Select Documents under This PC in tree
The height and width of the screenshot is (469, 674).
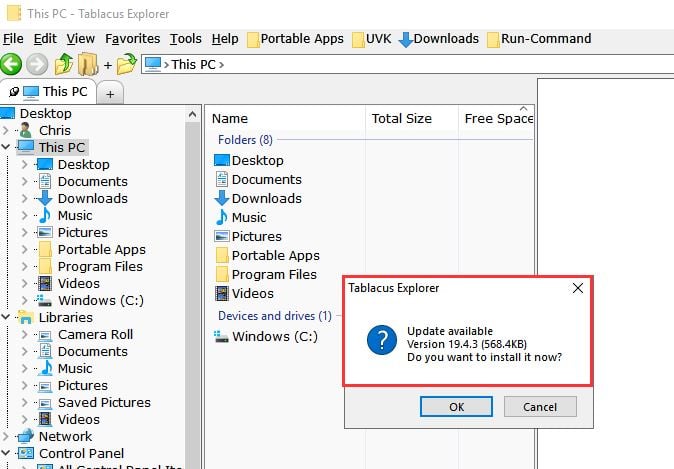coord(93,181)
